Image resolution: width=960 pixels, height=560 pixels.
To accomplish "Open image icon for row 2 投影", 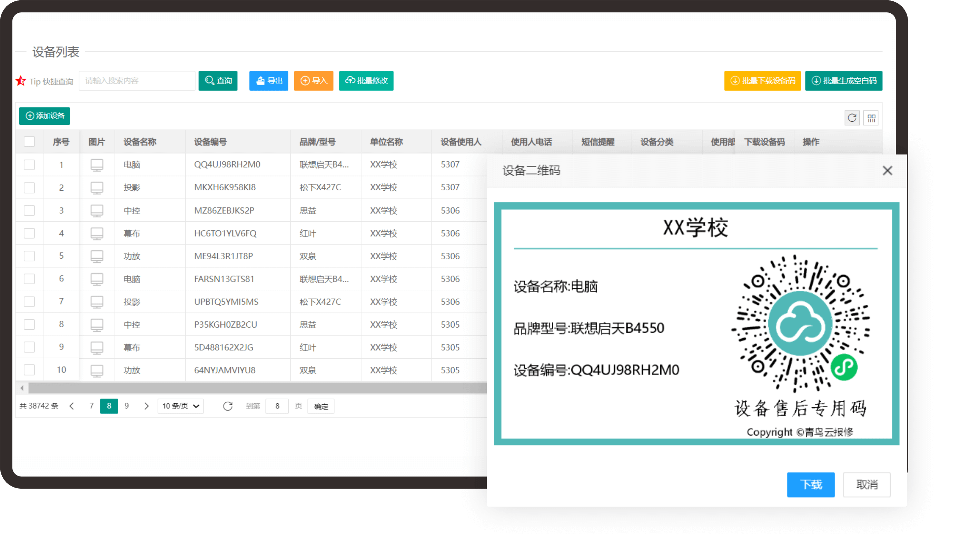I will tap(97, 188).
